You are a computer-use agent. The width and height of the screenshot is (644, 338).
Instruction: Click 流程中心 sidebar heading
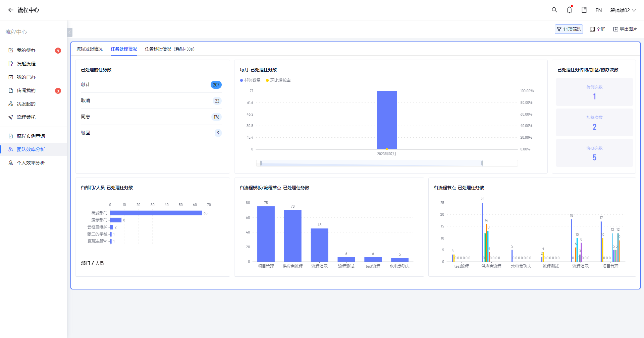click(16, 32)
